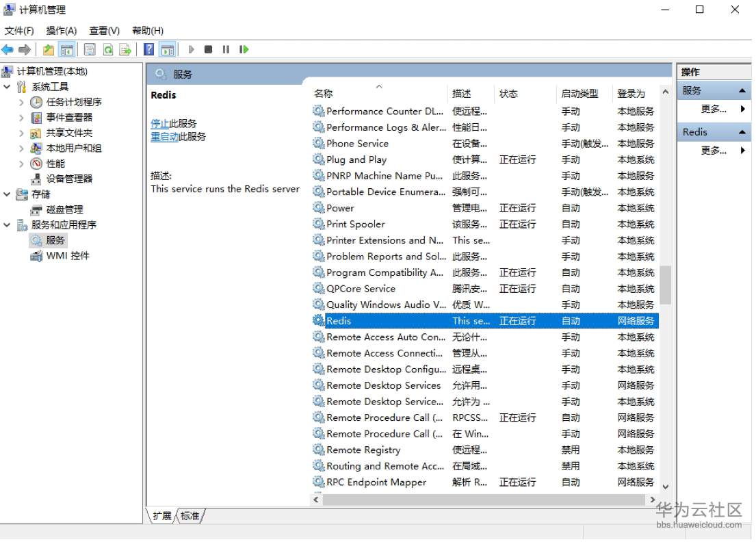756x542 pixels.
Task: Click the 停止 link to stop Redis
Action: (x=159, y=123)
